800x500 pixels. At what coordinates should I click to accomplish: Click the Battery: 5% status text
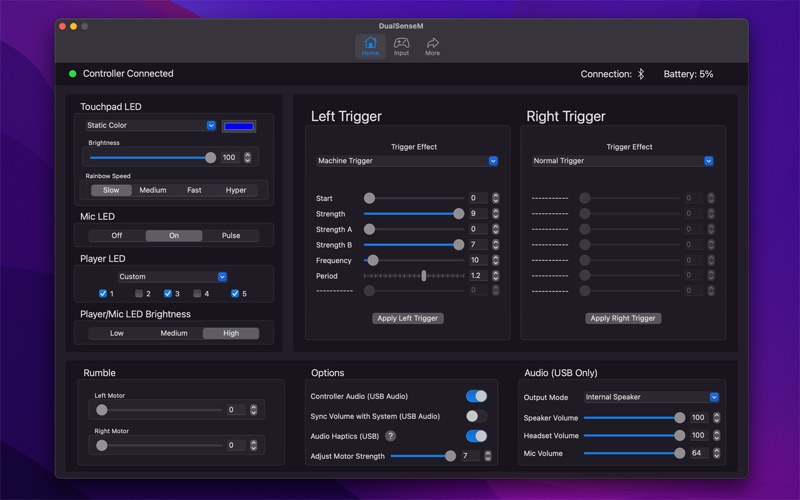pyautogui.click(x=688, y=74)
